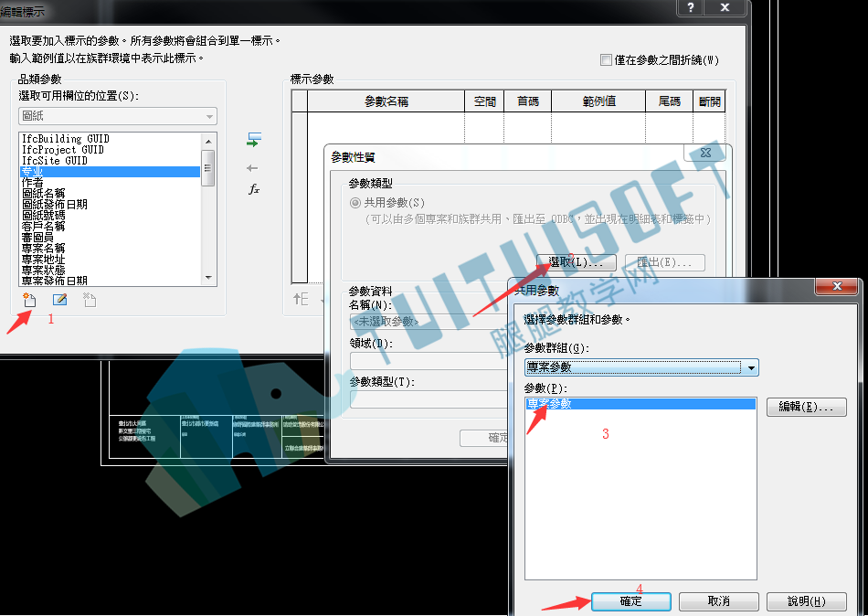Close the 參數性質 dialog
Viewport: 868px width, 616px height.
point(705,153)
